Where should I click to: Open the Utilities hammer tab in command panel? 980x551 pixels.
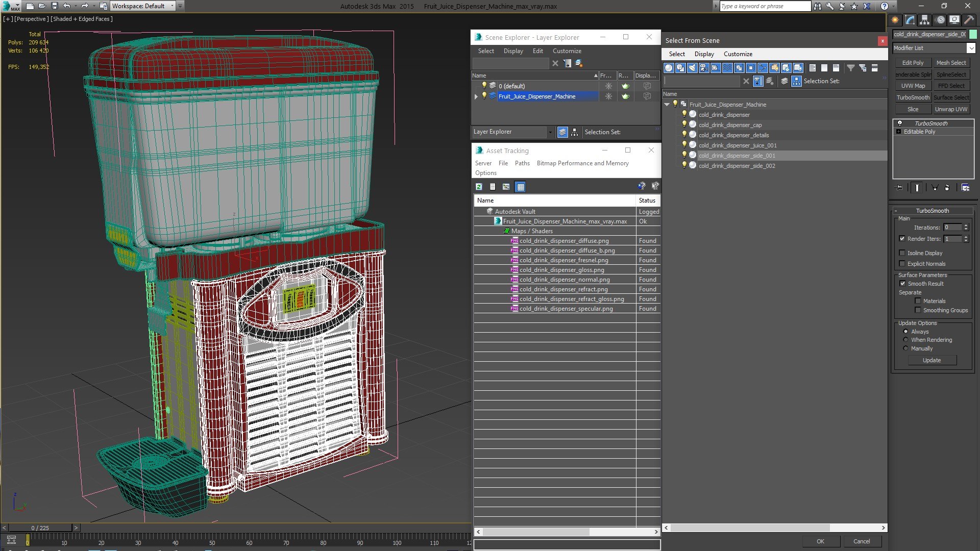(968, 20)
